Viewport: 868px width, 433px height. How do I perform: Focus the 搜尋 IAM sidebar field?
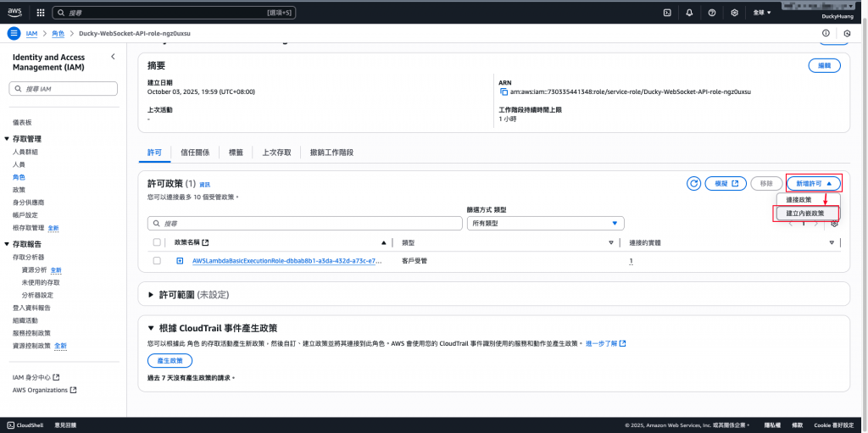point(63,89)
